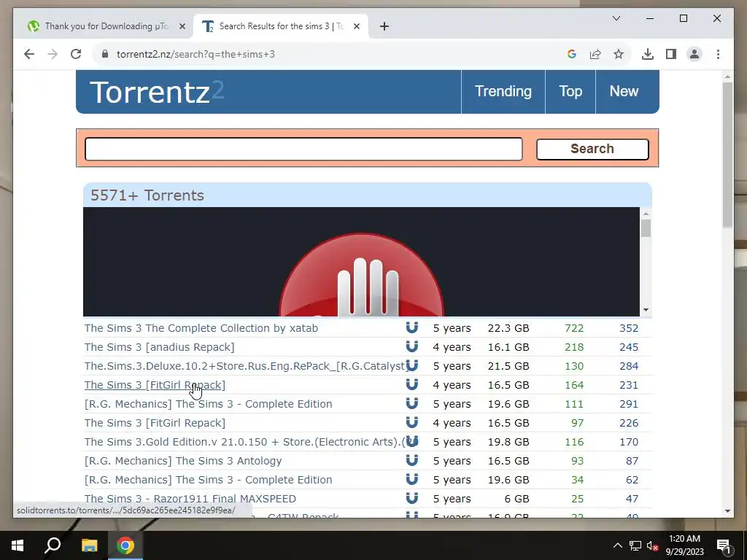Open the New menu item
Screen dimensions: 747x560
click(x=624, y=91)
